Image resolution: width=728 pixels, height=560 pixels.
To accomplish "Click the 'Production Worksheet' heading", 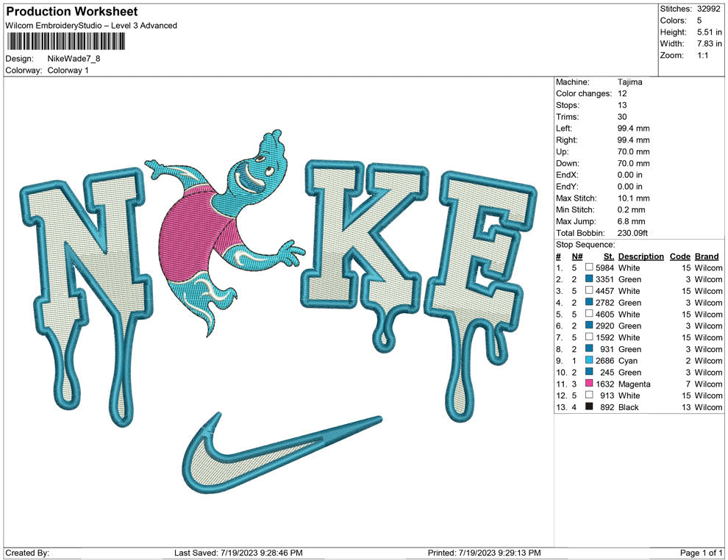I will point(72,12).
